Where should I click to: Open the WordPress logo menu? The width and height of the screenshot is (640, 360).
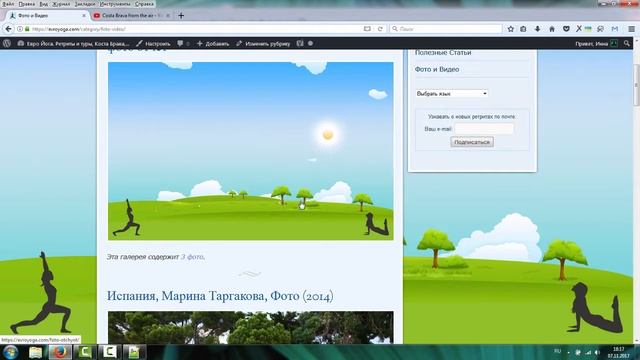[7, 43]
